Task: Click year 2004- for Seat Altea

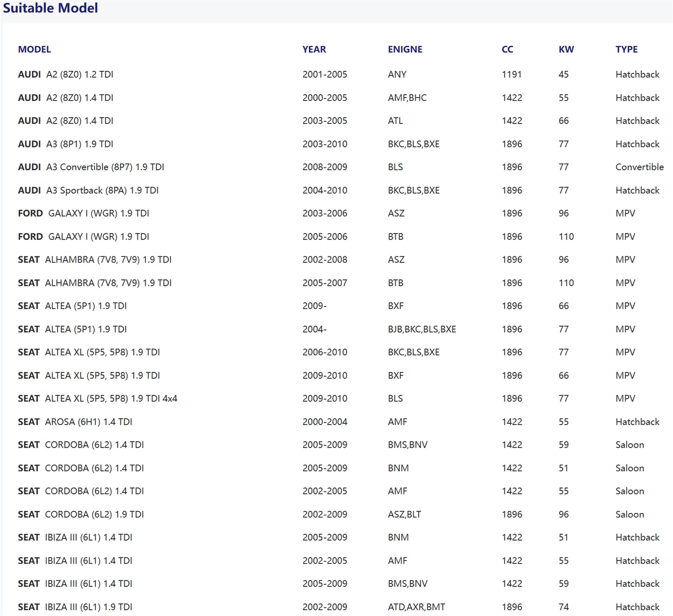Action: click(x=315, y=329)
